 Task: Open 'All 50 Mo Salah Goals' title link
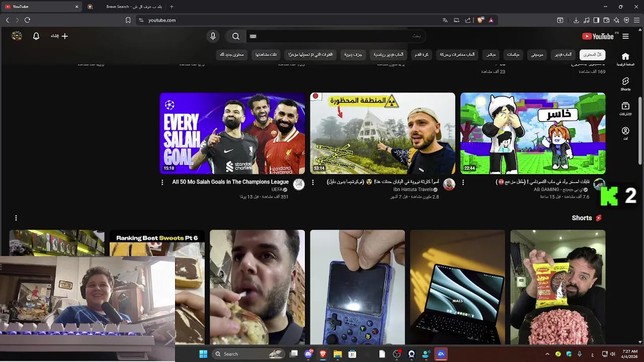(x=230, y=182)
